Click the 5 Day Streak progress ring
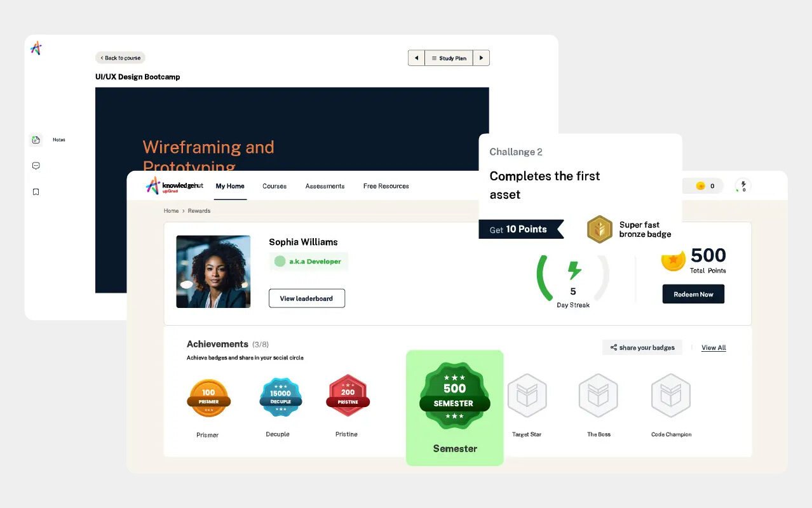 click(x=573, y=278)
